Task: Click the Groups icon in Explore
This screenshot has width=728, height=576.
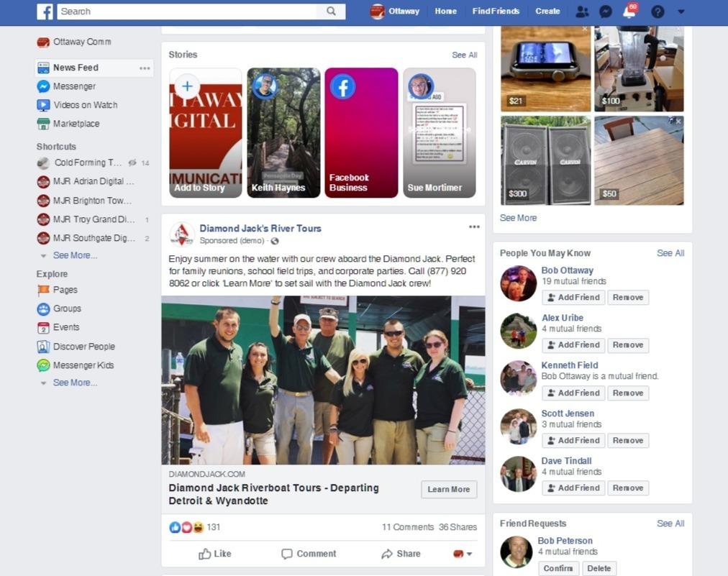Action: coord(43,308)
